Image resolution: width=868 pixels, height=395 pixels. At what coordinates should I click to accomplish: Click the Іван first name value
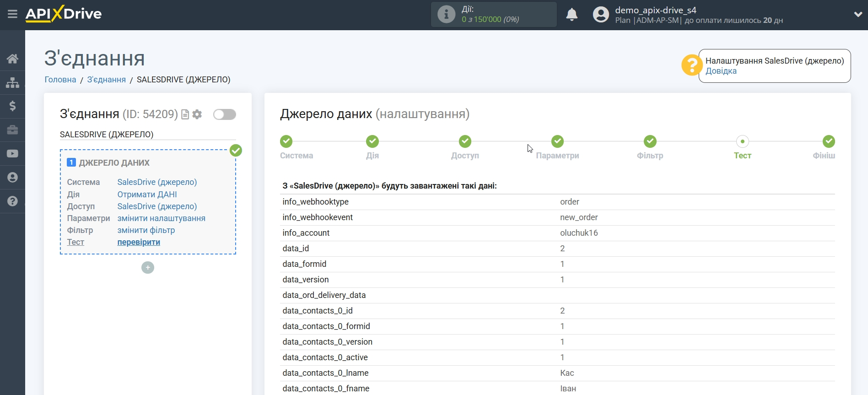click(x=568, y=389)
